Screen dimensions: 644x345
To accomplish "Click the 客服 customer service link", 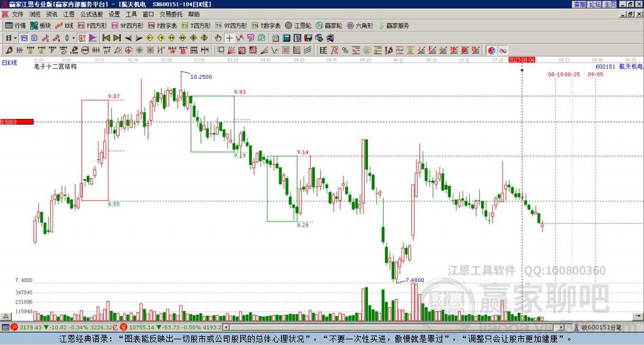I will coord(579,4).
